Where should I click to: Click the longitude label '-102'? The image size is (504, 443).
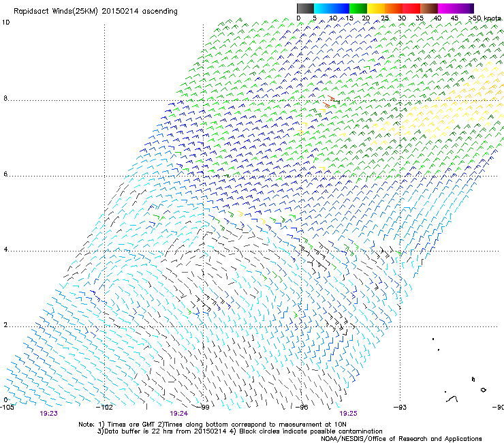pos(105,408)
